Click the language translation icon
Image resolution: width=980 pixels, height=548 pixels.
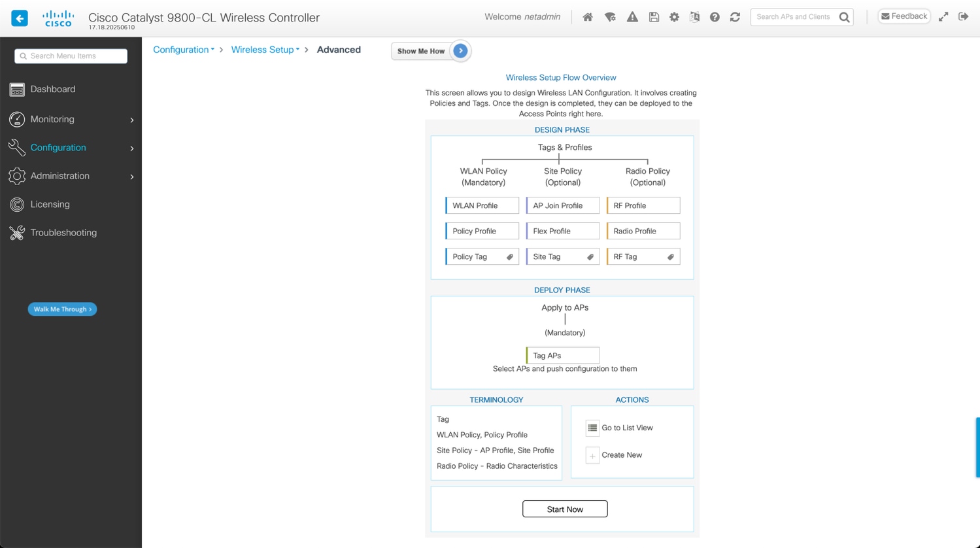694,16
